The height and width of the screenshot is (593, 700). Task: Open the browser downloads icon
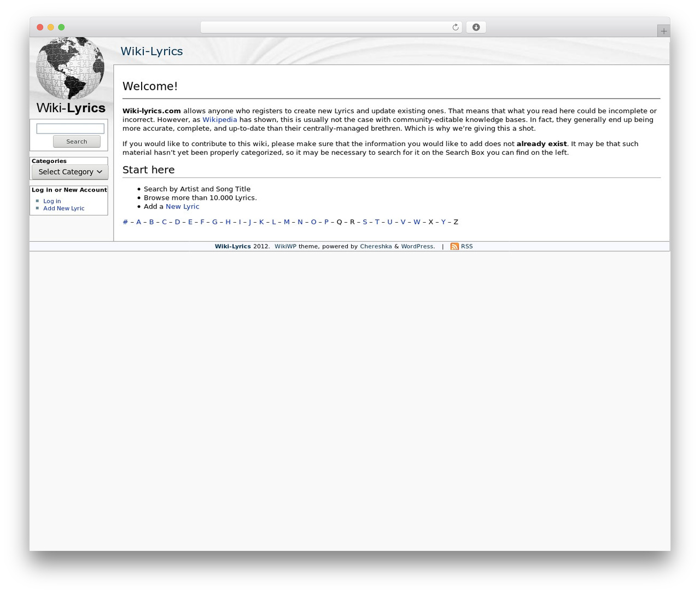tap(476, 27)
